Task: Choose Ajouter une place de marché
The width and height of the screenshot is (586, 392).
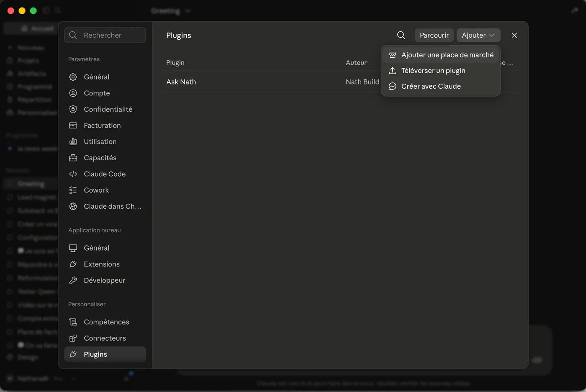Action: pyautogui.click(x=441, y=55)
